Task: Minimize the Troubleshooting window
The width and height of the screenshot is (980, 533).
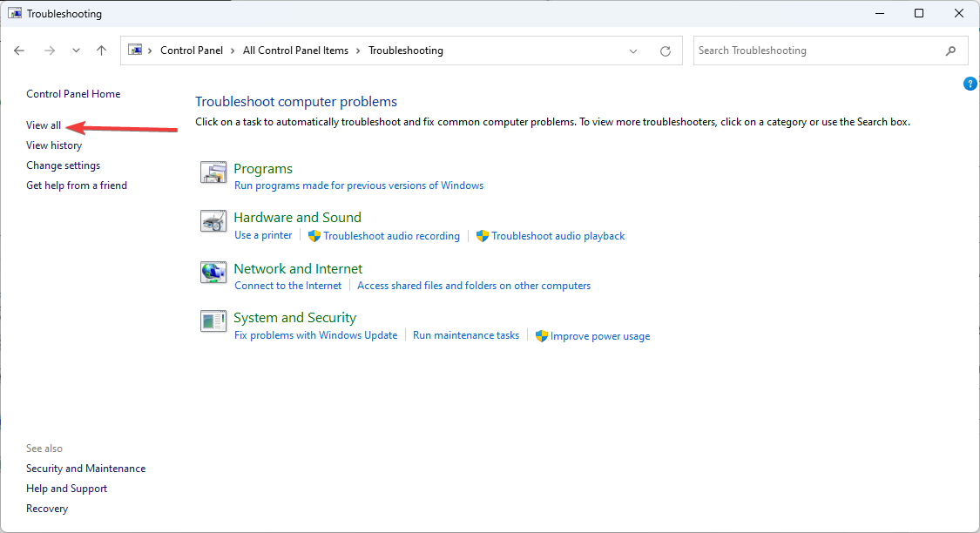Action: coord(879,13)
